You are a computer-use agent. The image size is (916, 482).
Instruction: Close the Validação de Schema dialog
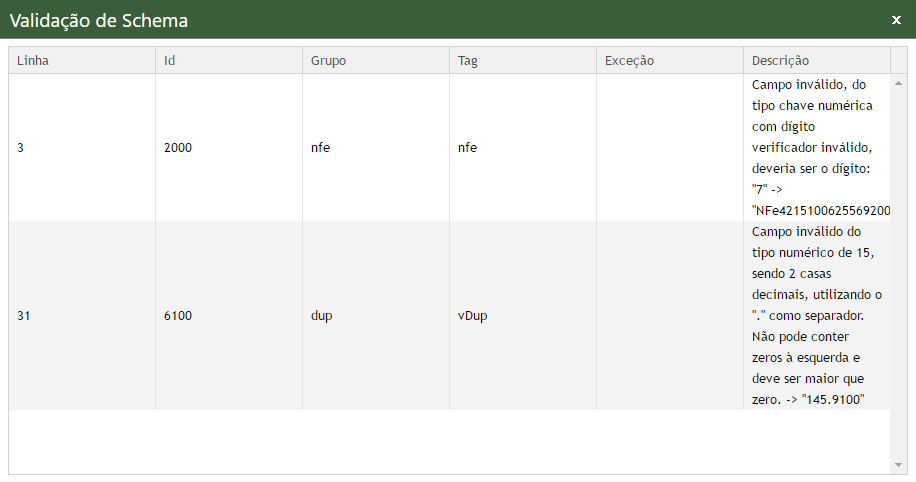click(896, 19)
